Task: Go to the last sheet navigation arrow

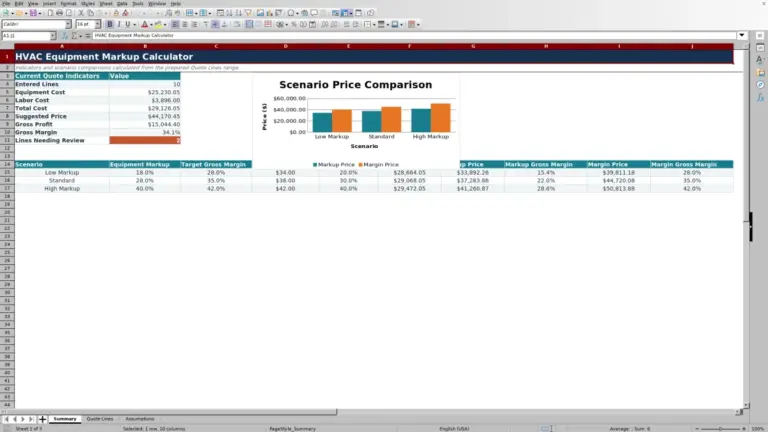Action: coord(31,419)
